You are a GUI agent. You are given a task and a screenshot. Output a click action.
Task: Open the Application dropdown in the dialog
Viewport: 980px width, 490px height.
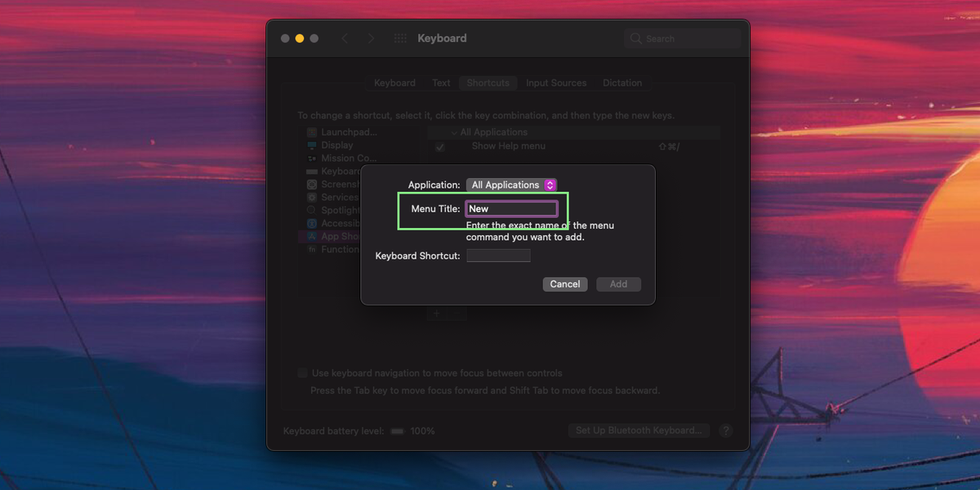[511, 185]
